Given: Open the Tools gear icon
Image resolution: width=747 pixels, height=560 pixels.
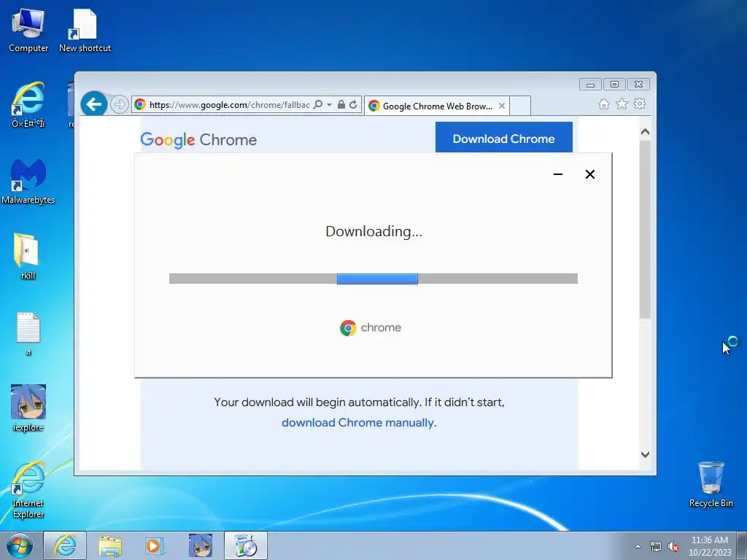Looking at the screenshot, I should click(640, 104).
